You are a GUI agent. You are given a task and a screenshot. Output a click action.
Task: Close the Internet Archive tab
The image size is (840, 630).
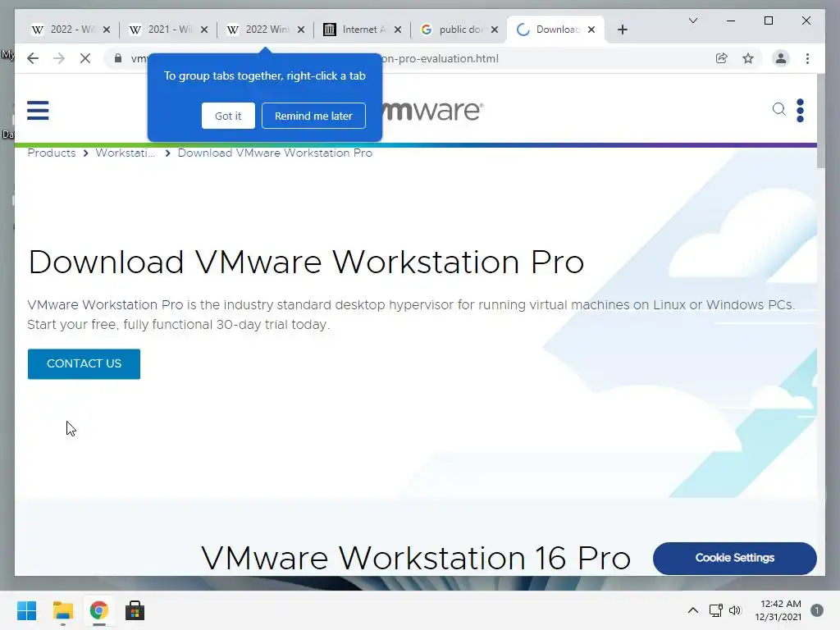click(x=398, y=30)
